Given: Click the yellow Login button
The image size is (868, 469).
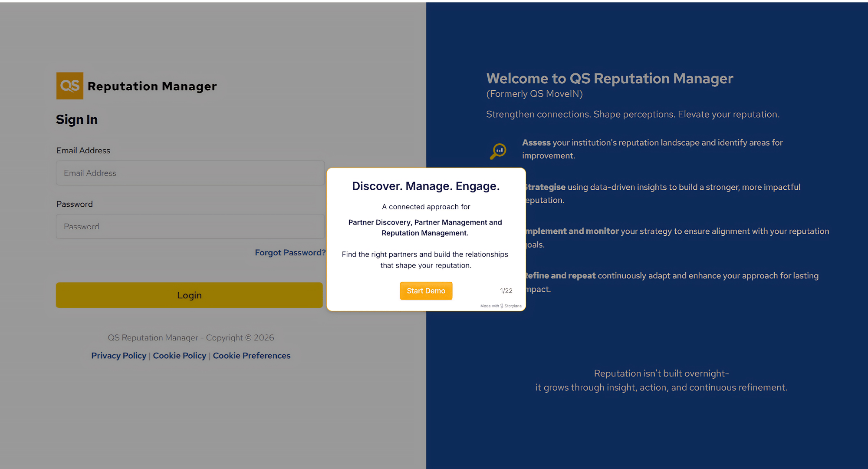Looking at the screenshot, I should (189, 295).
